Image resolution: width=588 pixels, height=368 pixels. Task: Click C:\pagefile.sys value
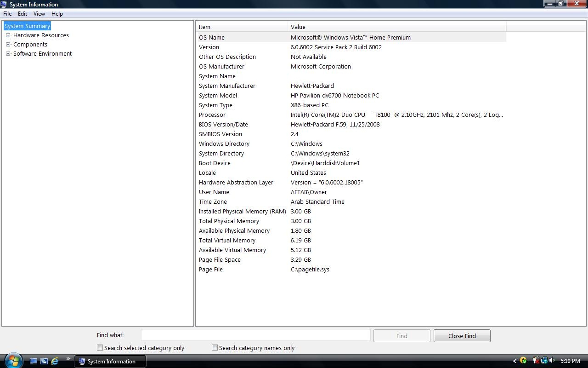click(x=310, y=269)
